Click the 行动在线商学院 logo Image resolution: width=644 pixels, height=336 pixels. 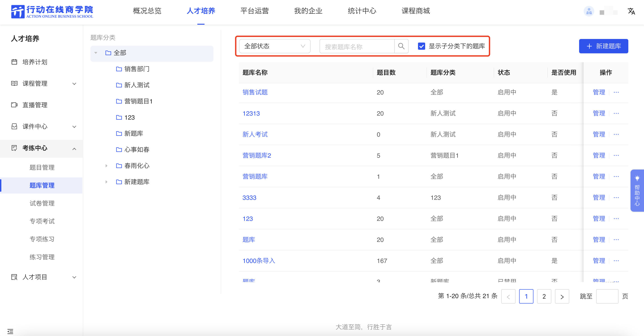point(52,11)
